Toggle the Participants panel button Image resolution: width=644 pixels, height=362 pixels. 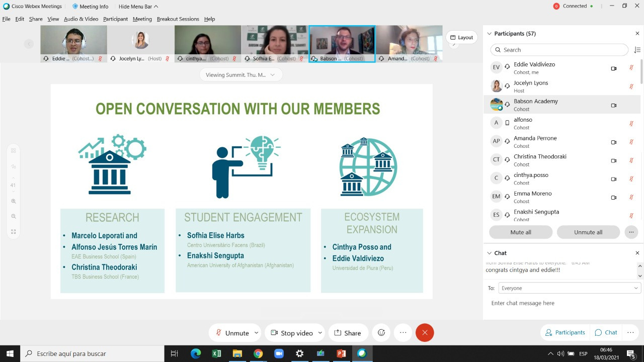coord(565,332)
